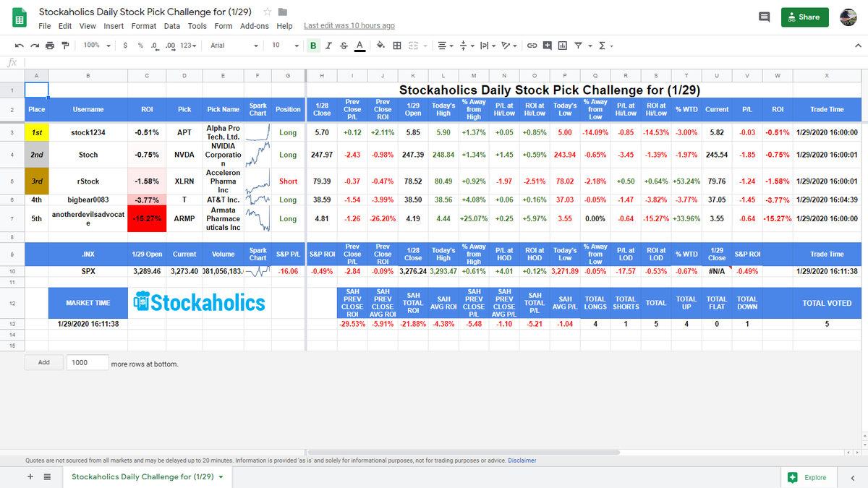
Task: Print the spreadsheet
Action: pyautogui.click(x=49, y=46)
